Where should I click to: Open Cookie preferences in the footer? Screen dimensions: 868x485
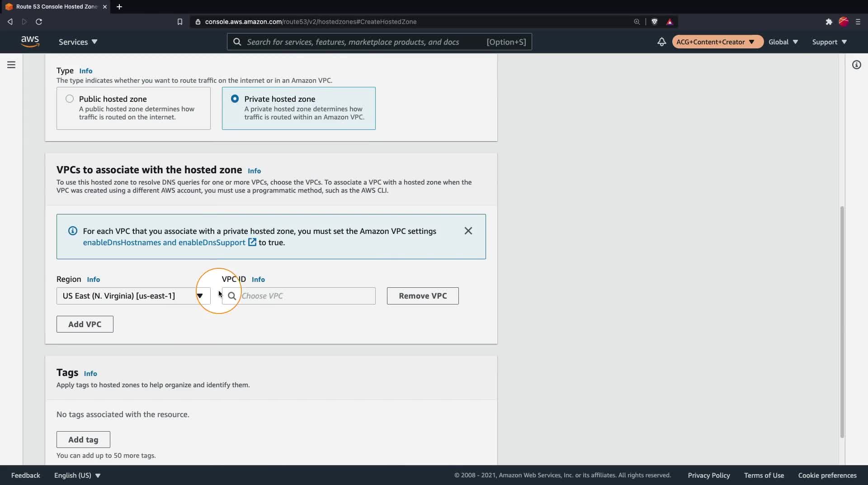tap(827, 475)
